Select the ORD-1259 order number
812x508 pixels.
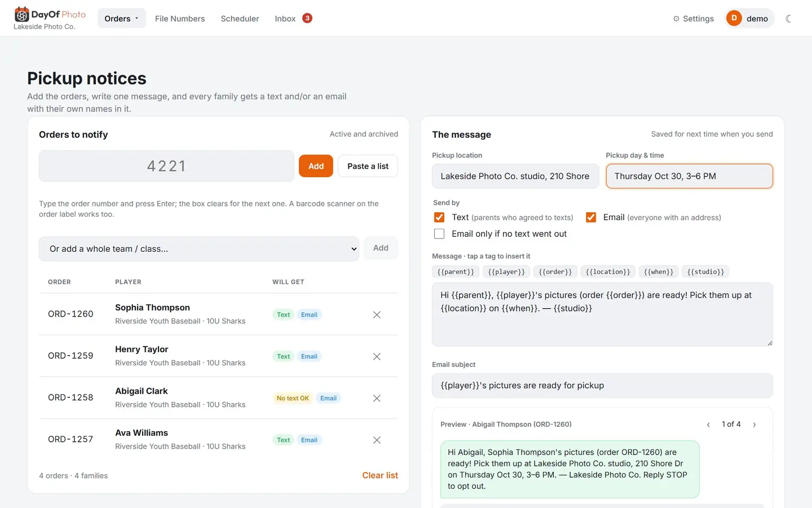(70, 356)
